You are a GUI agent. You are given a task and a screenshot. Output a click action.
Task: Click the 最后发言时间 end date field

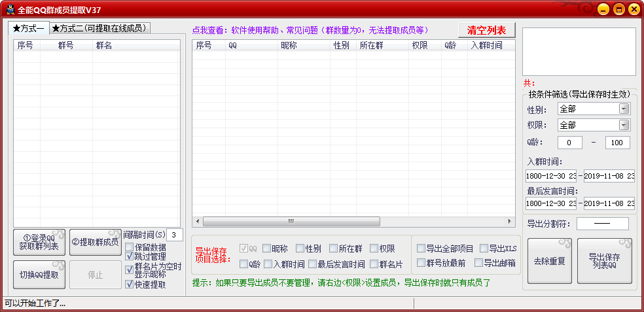point(609,203)
